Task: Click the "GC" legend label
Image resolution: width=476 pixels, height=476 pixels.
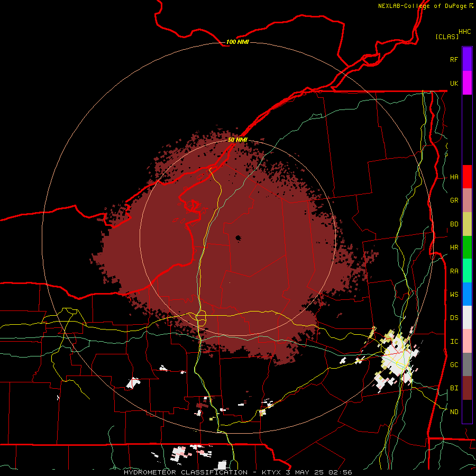Action: tap(454, 365)
